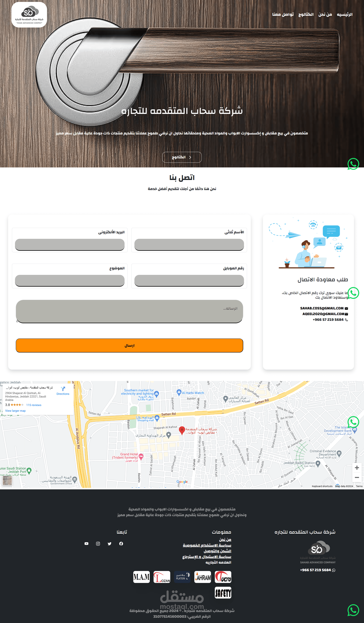This screenshot has height=623, width=364.
Task: Open the Instagram icon link
Action: click(98, 544)
